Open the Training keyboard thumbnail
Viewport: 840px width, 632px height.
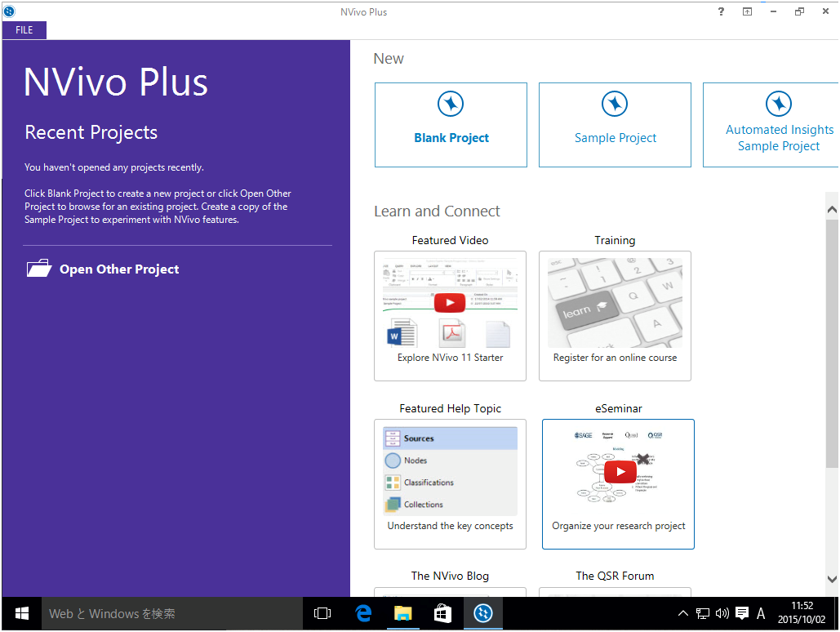point(615,303)
